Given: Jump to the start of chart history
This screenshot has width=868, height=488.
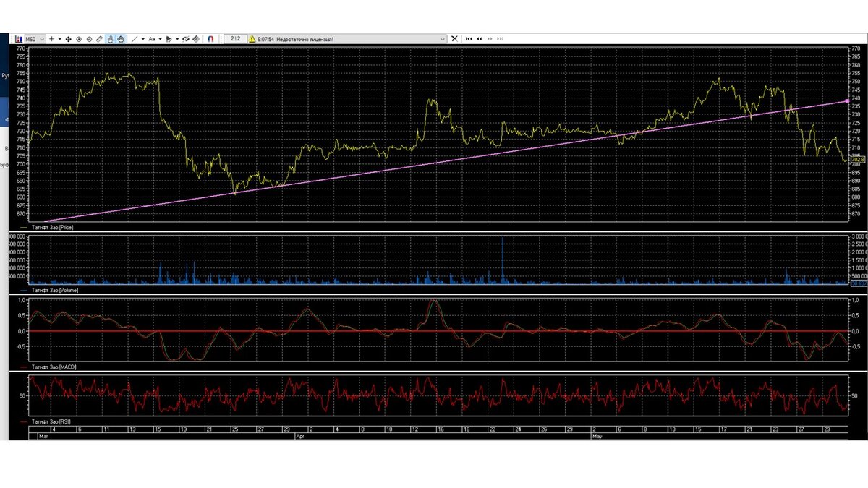Looking at the screenshot, I should tap(469, 39).
